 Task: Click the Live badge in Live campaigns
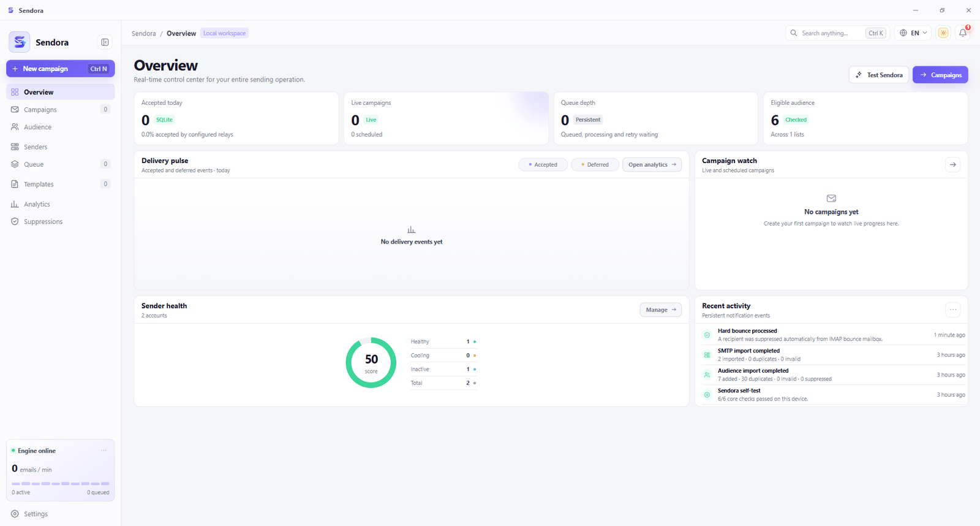[x=371, y=120]
